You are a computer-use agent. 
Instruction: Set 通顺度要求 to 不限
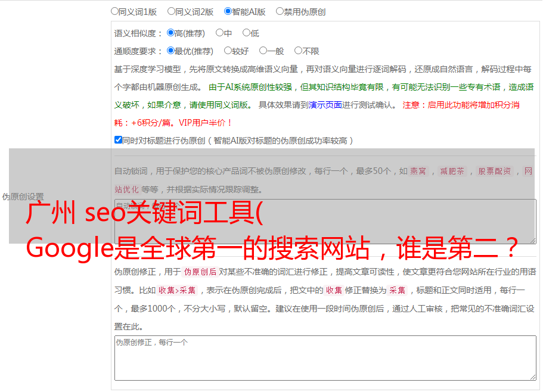click(x=298, y=51)
